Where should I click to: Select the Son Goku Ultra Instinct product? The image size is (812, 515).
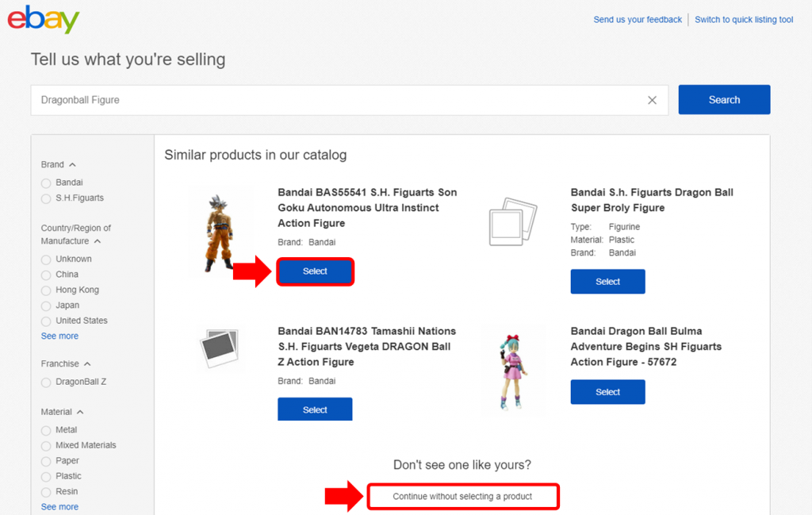pyautogui.click(x=315, y=271)
